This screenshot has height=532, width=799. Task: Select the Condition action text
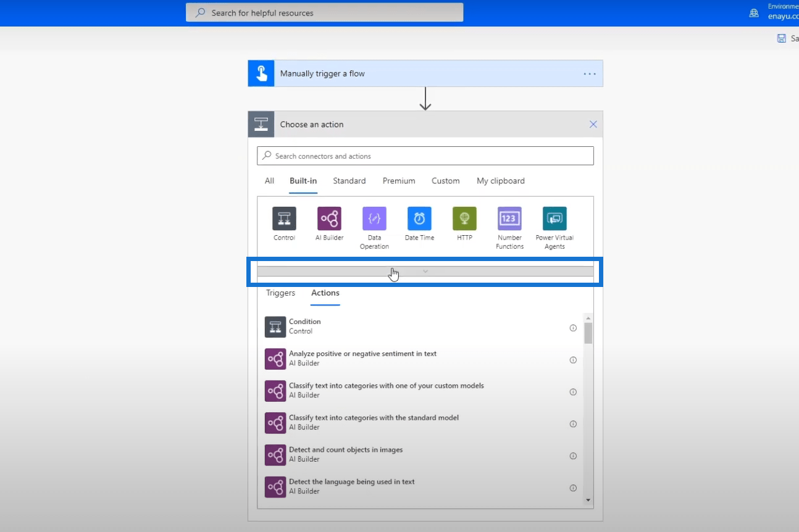305,322
